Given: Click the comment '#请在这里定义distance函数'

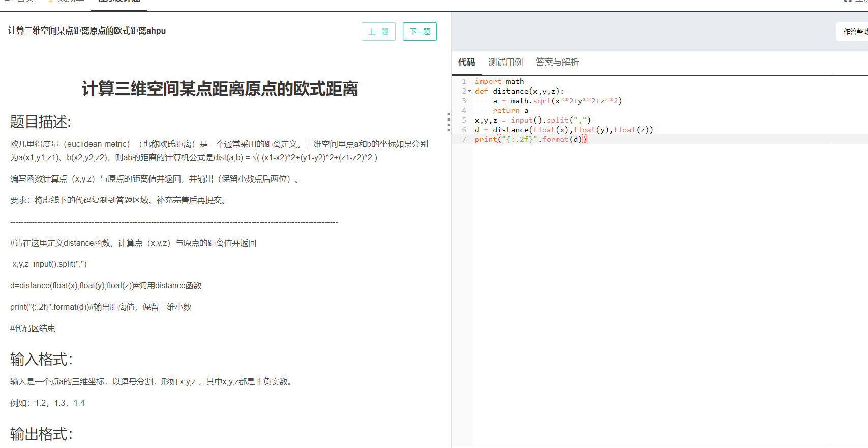Looking at the screenshot, I should click(133, 243).
